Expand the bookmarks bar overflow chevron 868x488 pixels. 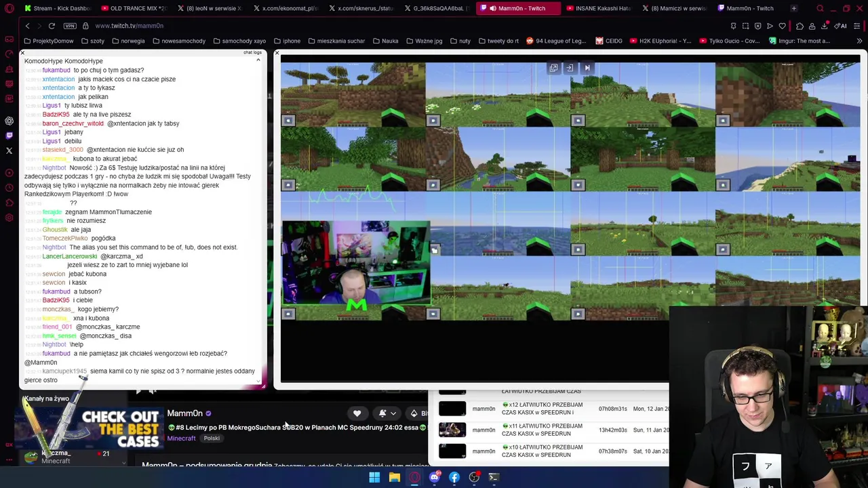tap(859, 41)
